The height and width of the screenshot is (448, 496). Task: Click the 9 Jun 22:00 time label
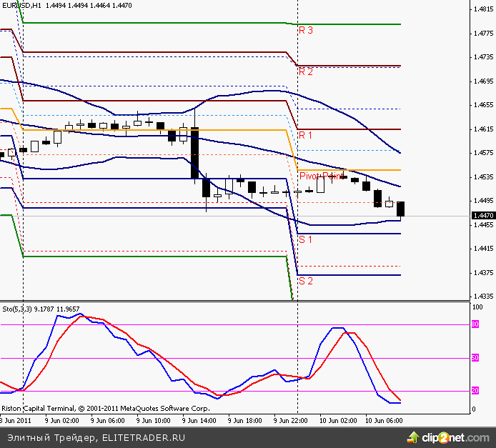point(292,422)
